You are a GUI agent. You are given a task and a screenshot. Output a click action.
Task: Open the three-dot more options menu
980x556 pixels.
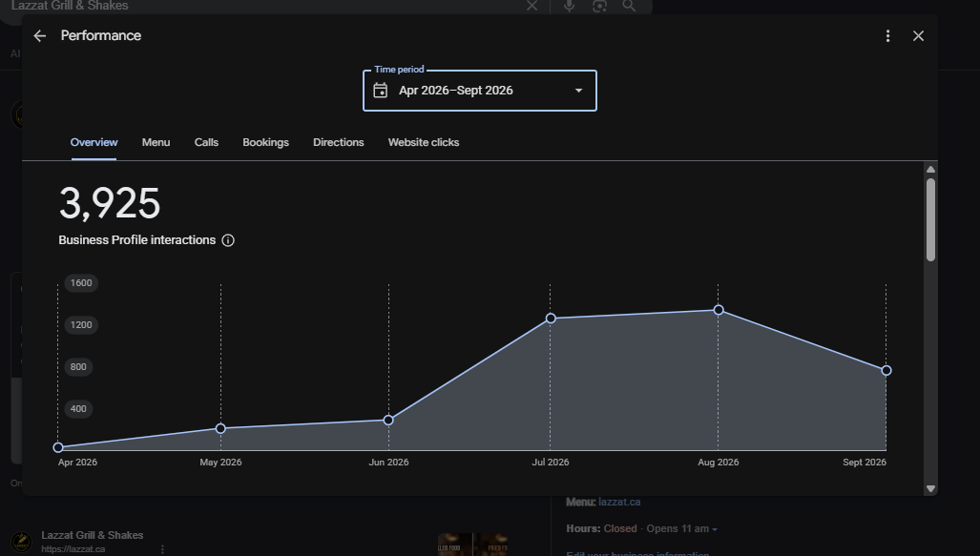pos(887,36)
